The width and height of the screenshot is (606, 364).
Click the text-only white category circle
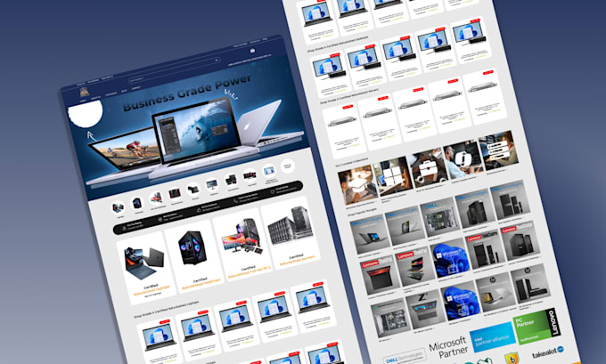(287, 166)
